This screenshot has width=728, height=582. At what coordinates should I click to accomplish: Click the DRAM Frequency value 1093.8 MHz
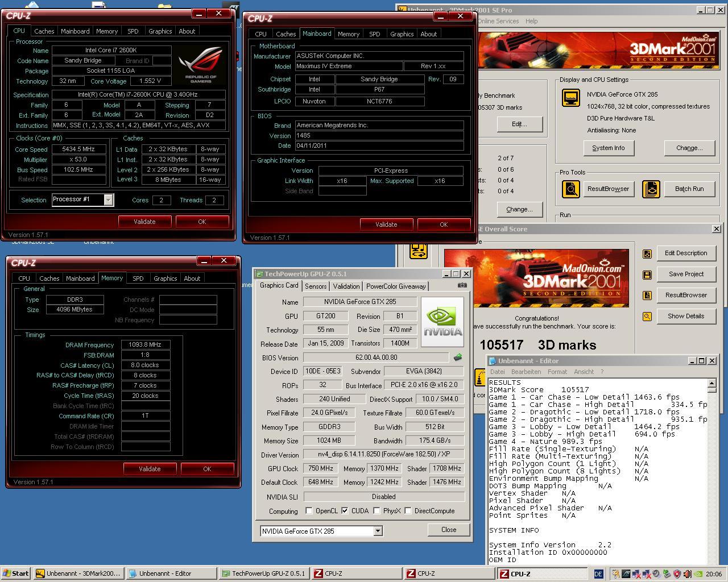click(x=145, y=344)
